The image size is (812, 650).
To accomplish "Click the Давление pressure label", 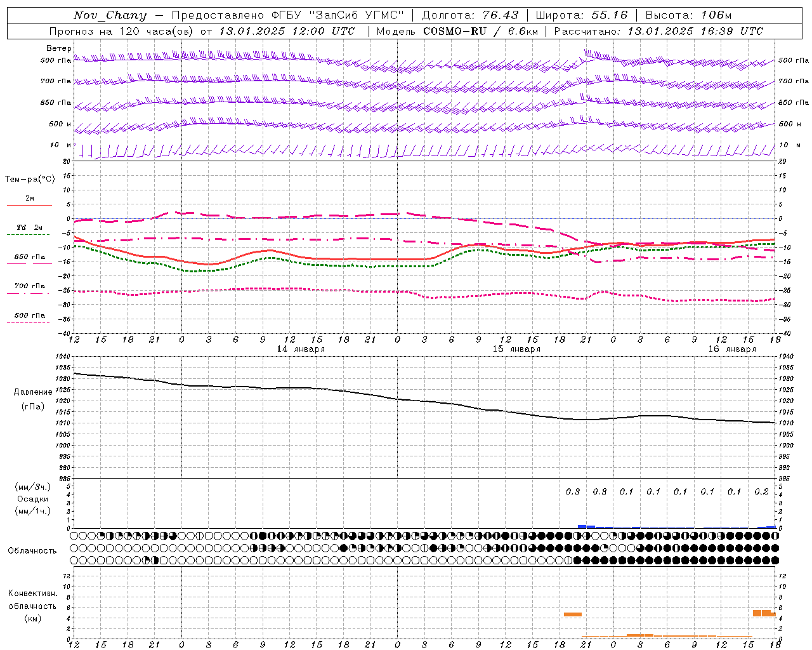I will [x=33, y=392].
